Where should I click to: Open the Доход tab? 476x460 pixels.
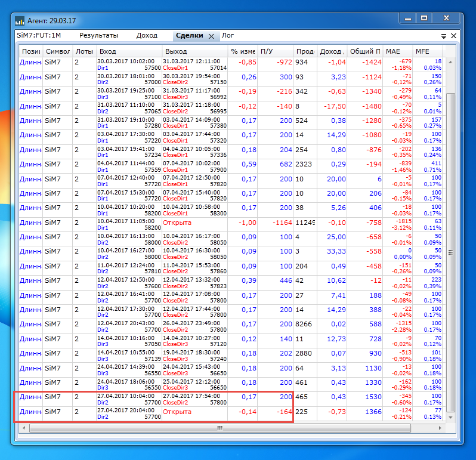coord(147,35)
